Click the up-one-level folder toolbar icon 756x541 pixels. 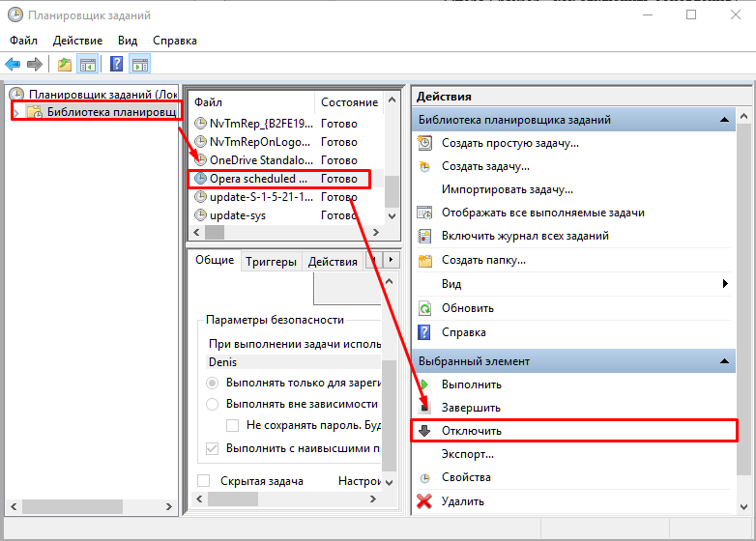tap(65, 64)
